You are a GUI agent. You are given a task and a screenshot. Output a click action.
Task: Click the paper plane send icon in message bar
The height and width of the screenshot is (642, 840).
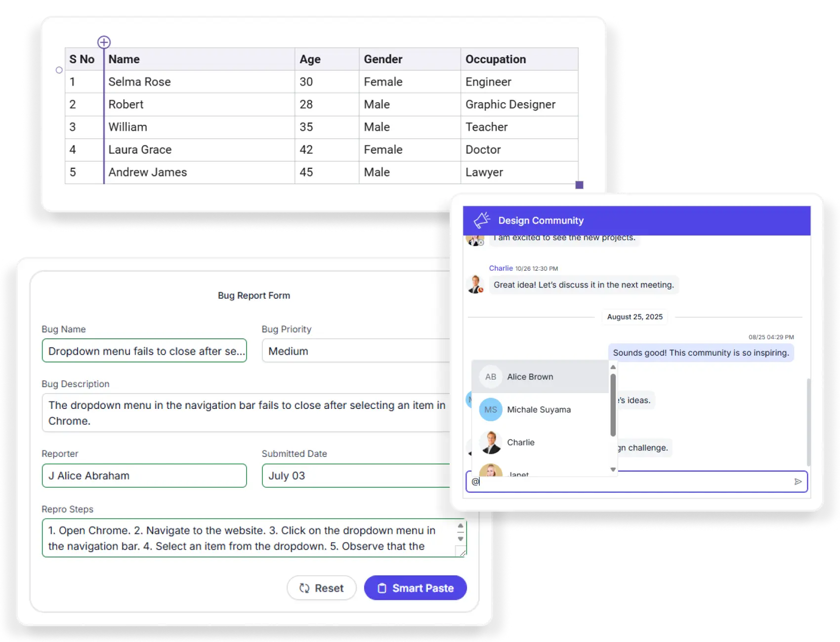(x=798, y=481)
